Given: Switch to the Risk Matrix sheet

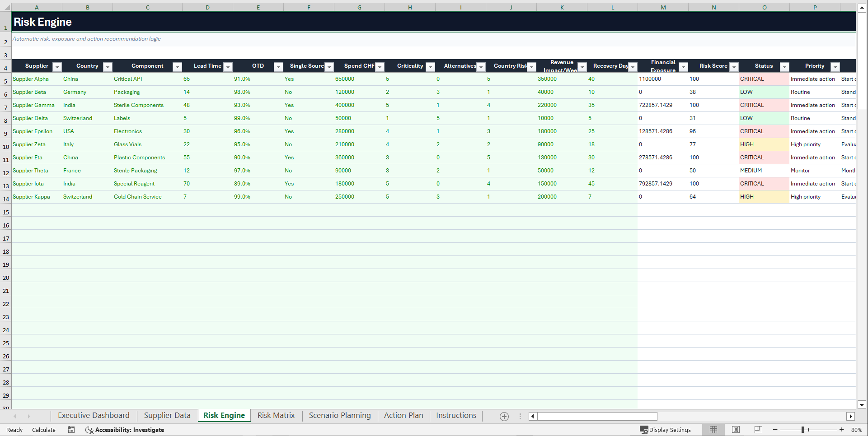Looking at the screenshot, I should [276, 415].
